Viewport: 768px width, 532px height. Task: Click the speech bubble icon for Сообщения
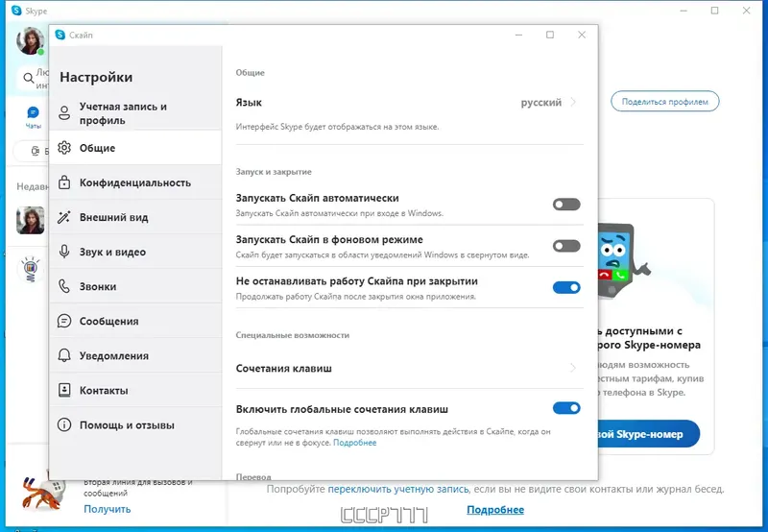[64, 321]
